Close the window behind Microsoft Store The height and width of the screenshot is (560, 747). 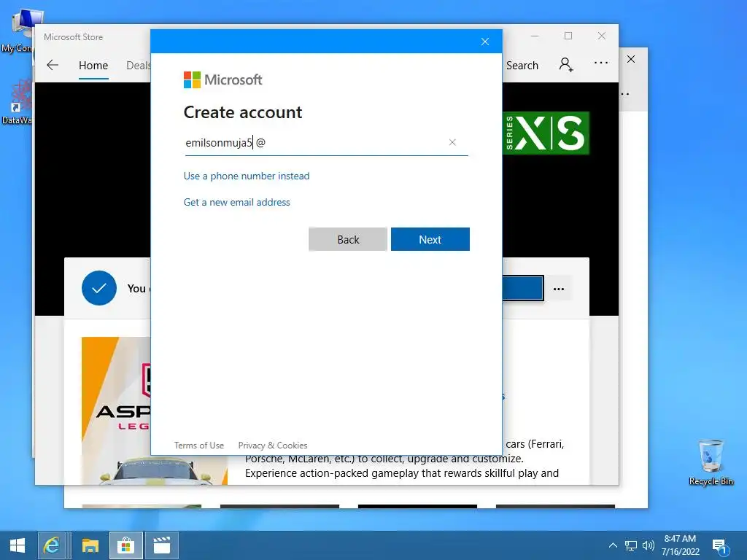click(631, 59)
